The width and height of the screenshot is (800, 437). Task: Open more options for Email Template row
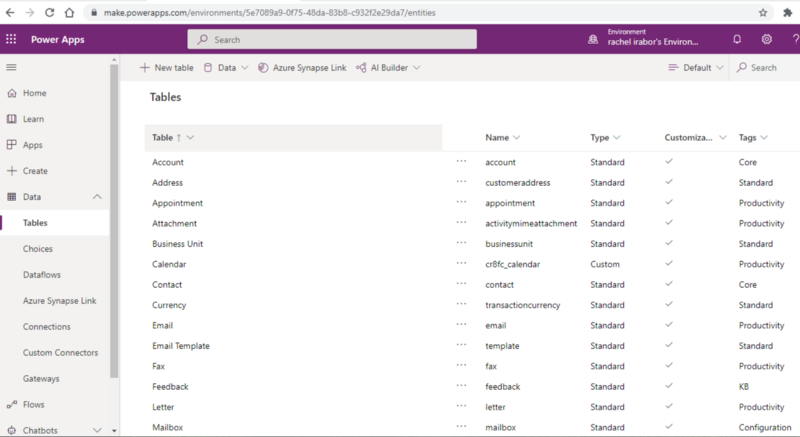pos(461,345)
